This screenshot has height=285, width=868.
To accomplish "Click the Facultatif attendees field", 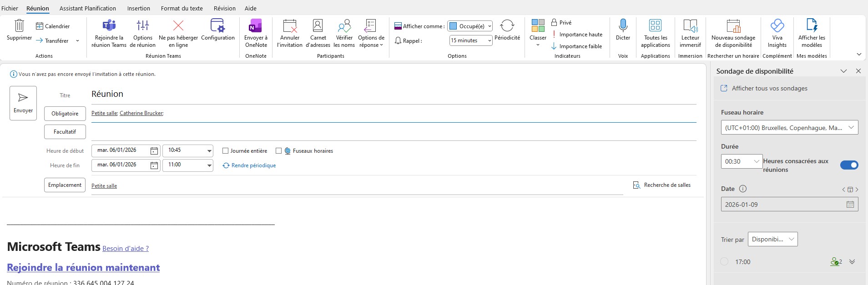I will point(394,132).
